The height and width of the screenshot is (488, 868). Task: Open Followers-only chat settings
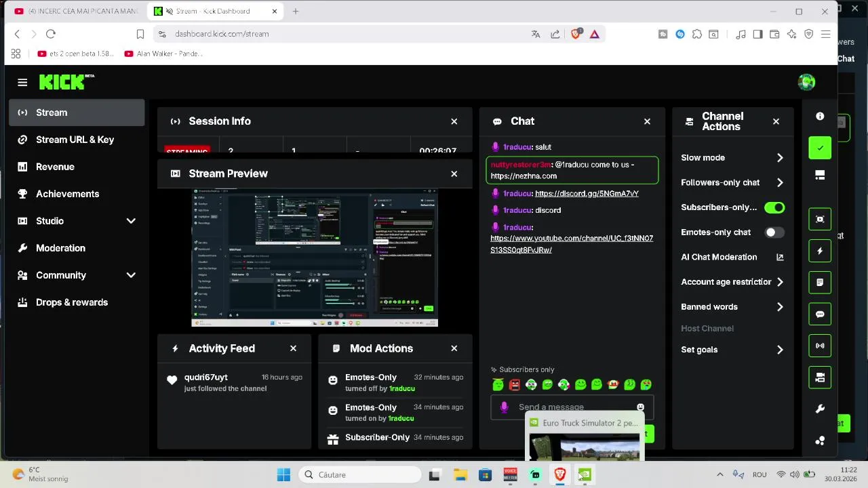point(732,182)
